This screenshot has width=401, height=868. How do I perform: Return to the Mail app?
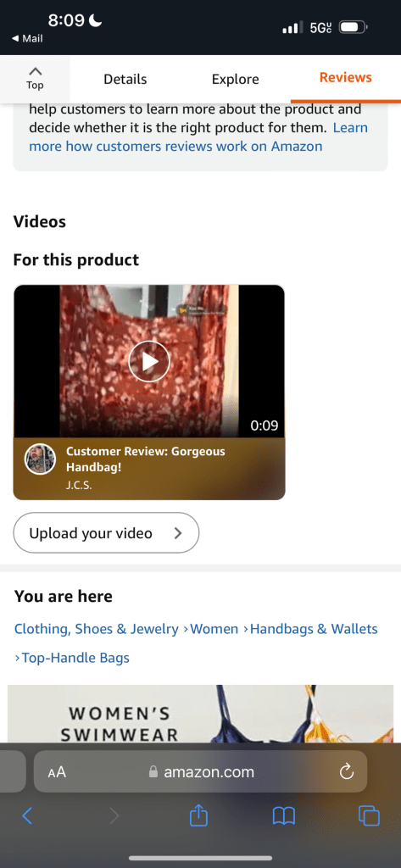click(27, 39)
